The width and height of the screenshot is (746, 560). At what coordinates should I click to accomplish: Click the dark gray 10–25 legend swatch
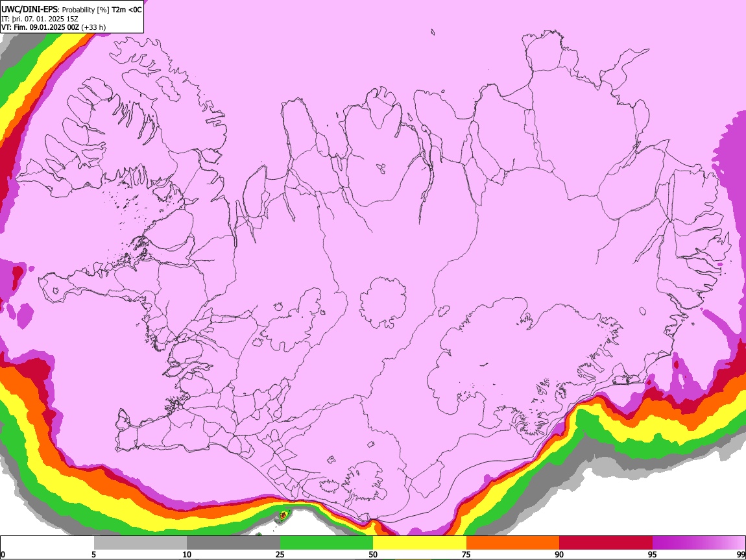coord(234,543)
